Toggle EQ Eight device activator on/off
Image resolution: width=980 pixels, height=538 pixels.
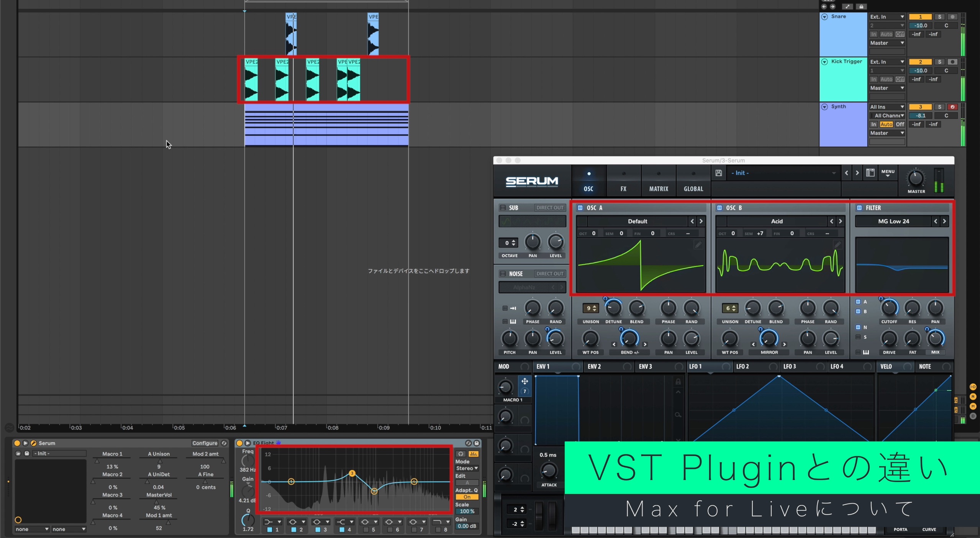(x=239, y=443)
